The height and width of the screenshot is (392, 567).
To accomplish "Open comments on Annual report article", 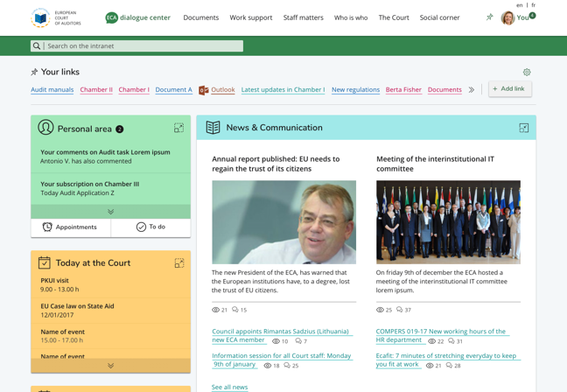I will click(235, 310).
